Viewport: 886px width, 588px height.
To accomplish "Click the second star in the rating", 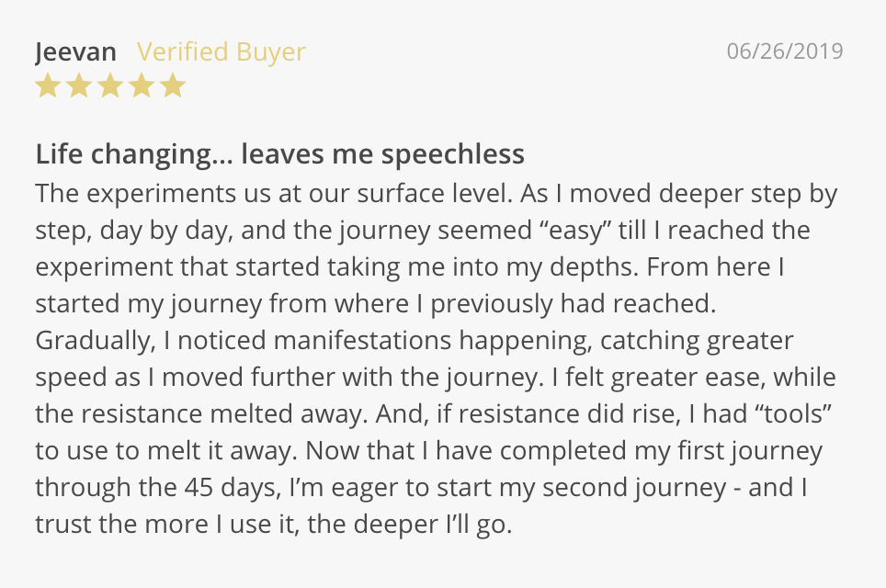I will (x=79, y=86).
